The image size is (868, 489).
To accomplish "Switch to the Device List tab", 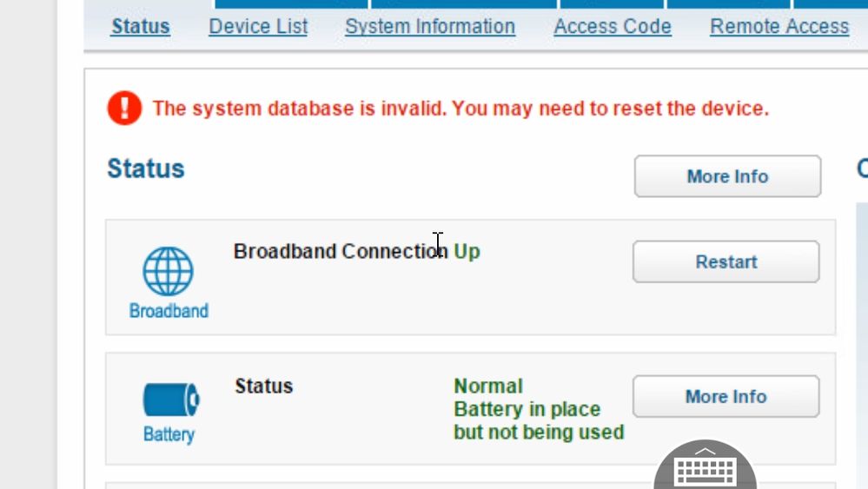I will coord(258,27).
